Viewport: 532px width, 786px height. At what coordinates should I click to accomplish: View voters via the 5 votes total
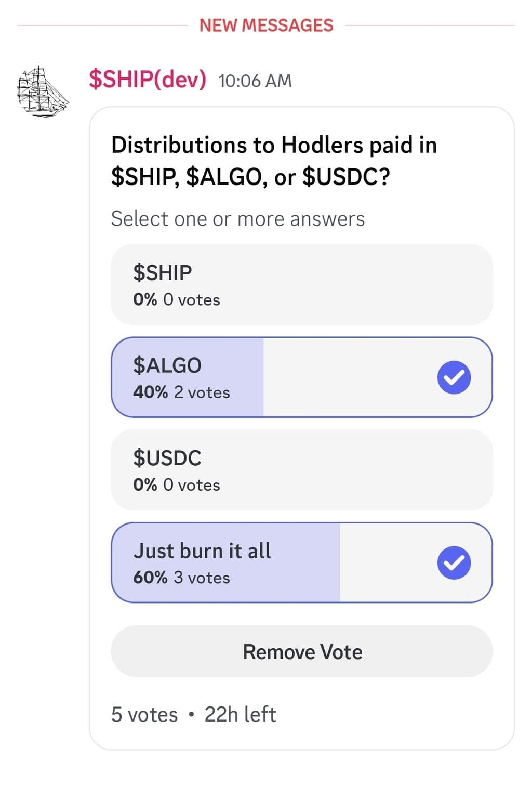coord(144,715)
